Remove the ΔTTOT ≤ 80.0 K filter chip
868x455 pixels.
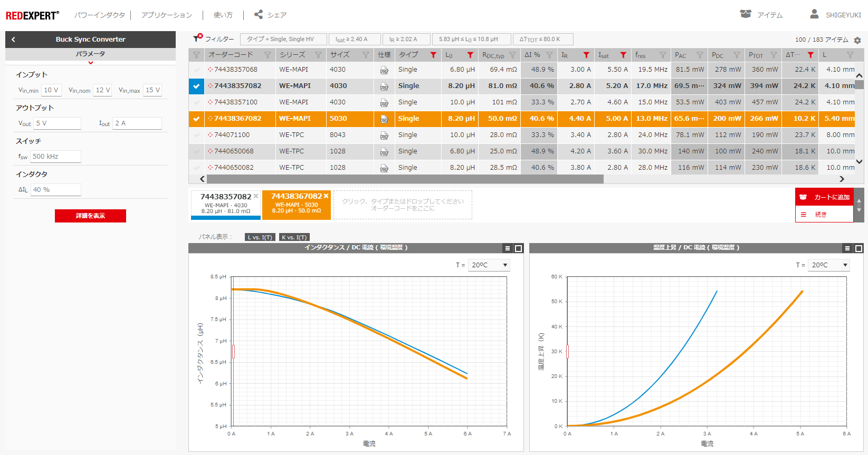click(543, 39)
